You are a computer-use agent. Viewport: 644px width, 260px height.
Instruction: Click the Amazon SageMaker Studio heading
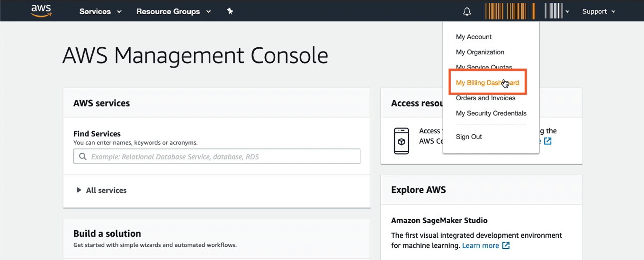[439, 220]
